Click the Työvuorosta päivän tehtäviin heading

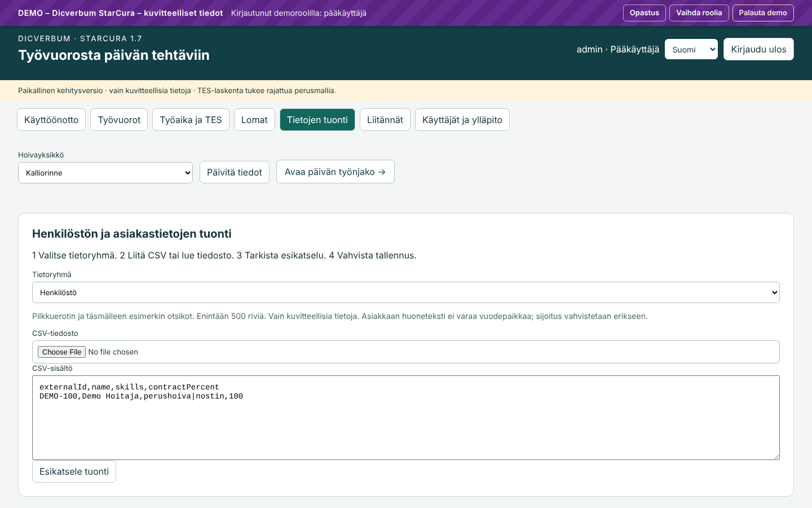pos(114,55)
